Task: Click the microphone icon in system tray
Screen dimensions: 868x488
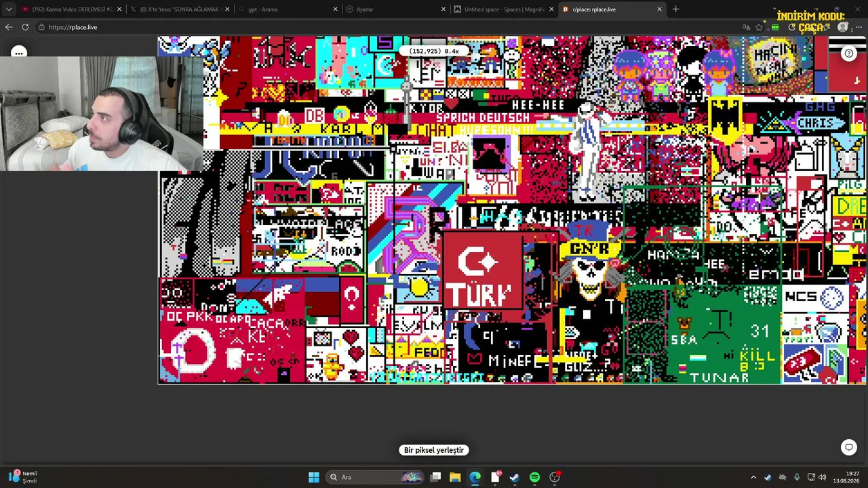Action: pyautogui.click(x=797, y=477)
